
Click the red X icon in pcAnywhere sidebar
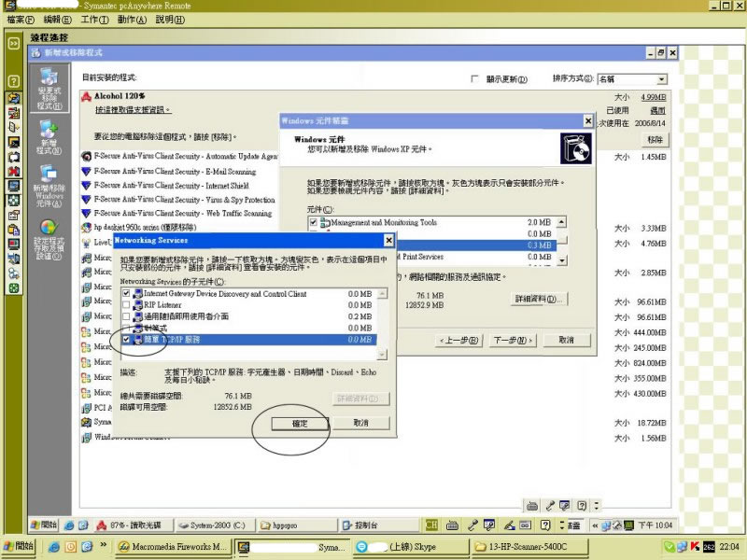(14, 171)
